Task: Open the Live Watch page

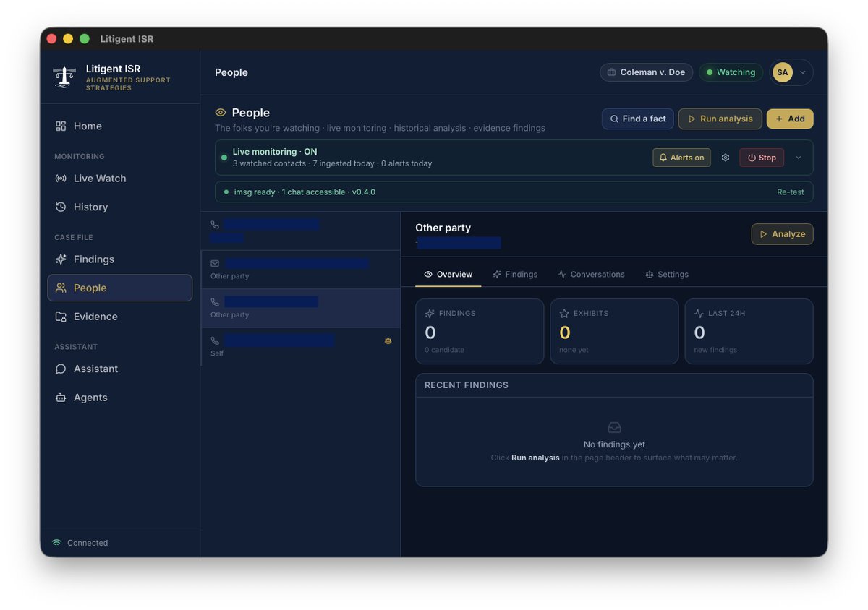Action: point(120,179)
